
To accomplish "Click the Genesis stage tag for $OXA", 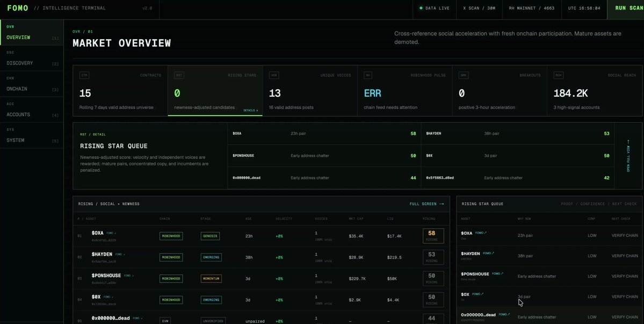I will point(211,236).
